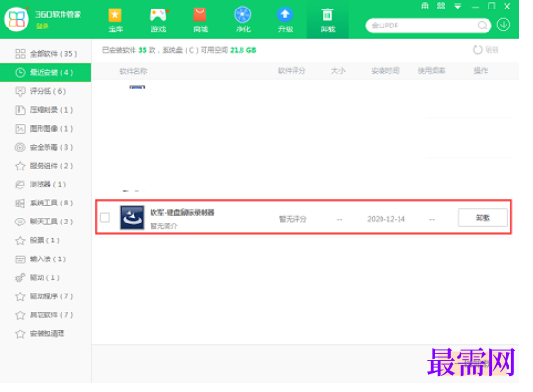Click the download manager arrow icon

click(504, 25)
